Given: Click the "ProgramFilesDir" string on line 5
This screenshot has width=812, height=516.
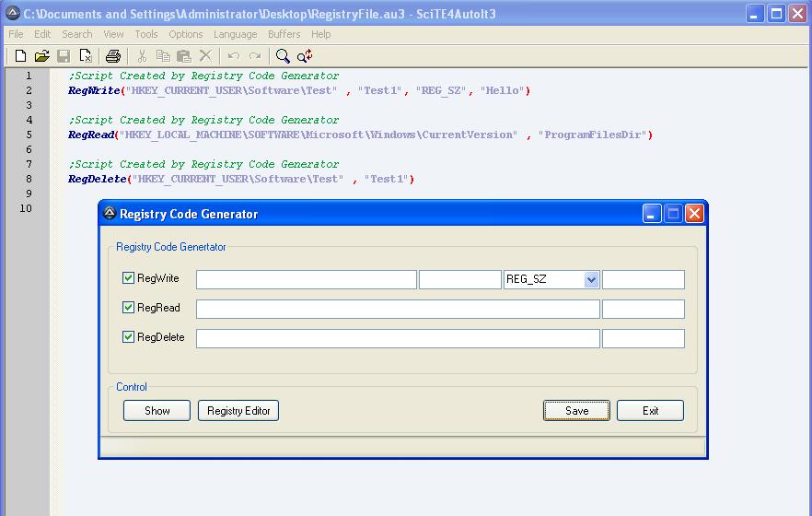Looking at the screenshot, I should 592,135.
